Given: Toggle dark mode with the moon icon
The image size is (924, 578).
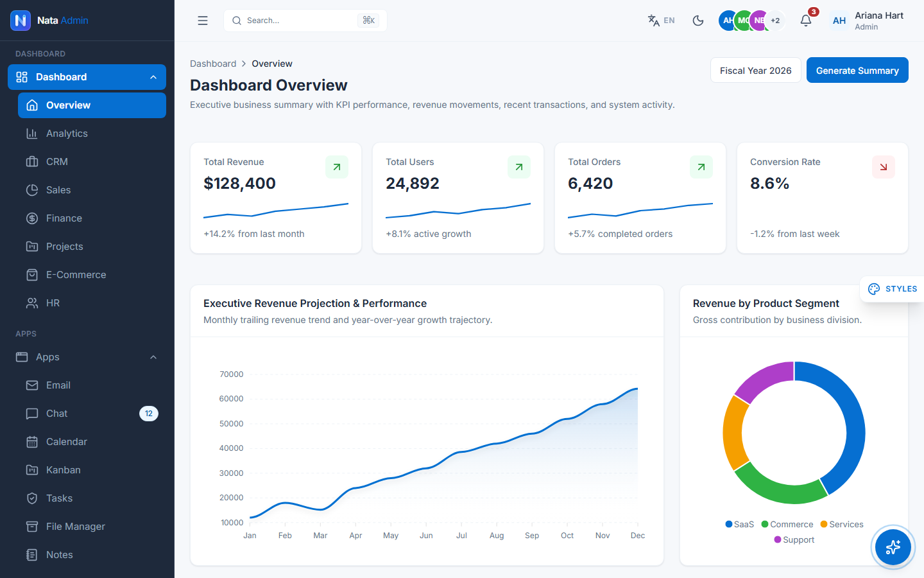Looking at the screenshot, I should (x=698, y=21).
